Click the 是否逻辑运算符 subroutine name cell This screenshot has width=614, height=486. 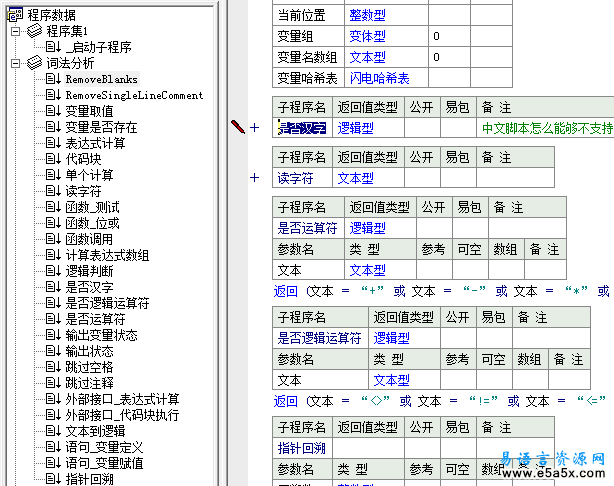point(320,338)
